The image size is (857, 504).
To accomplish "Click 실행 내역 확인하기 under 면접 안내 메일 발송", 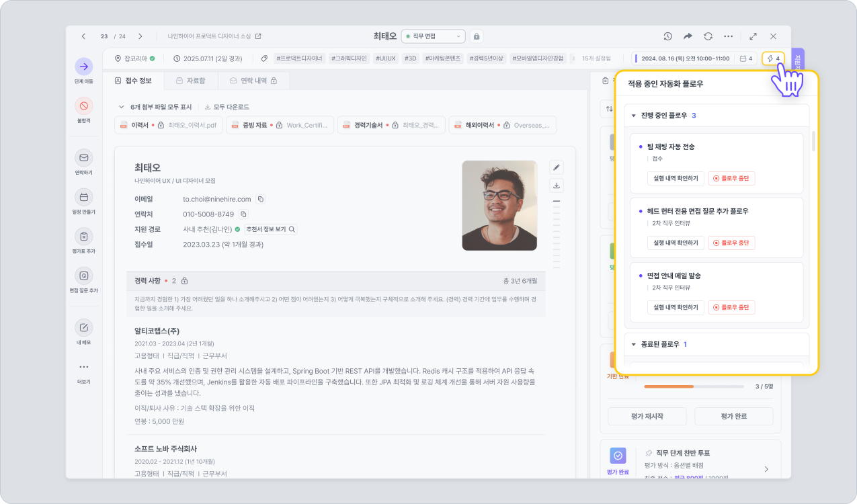I will click(x=676, y=307).
